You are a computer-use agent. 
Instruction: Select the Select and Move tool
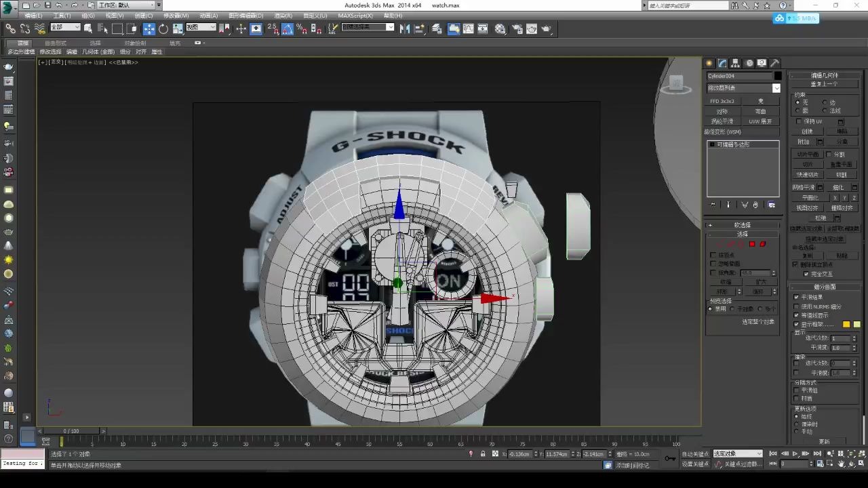(149, 28)
